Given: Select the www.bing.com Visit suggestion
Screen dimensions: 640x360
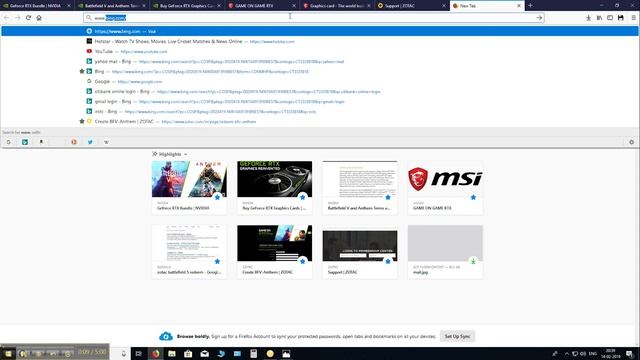Looking at the screenshot, I should tap(320, 31).
